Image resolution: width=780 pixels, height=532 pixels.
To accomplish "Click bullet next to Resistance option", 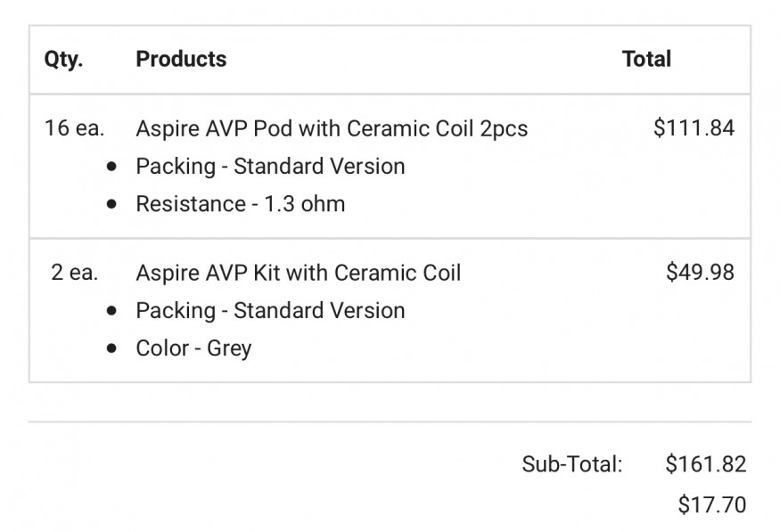I will point(112,204).
